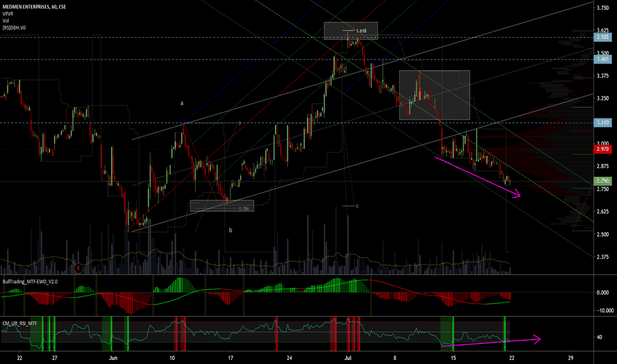Click the 3.110 horizontal line price label
The image size is (617, 364).
click(602, 122)
